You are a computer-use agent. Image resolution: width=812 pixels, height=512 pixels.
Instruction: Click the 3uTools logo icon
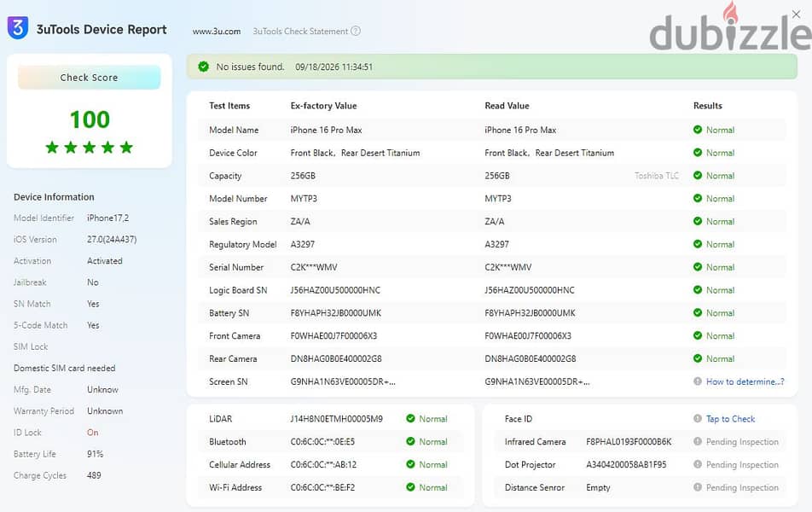18,28
